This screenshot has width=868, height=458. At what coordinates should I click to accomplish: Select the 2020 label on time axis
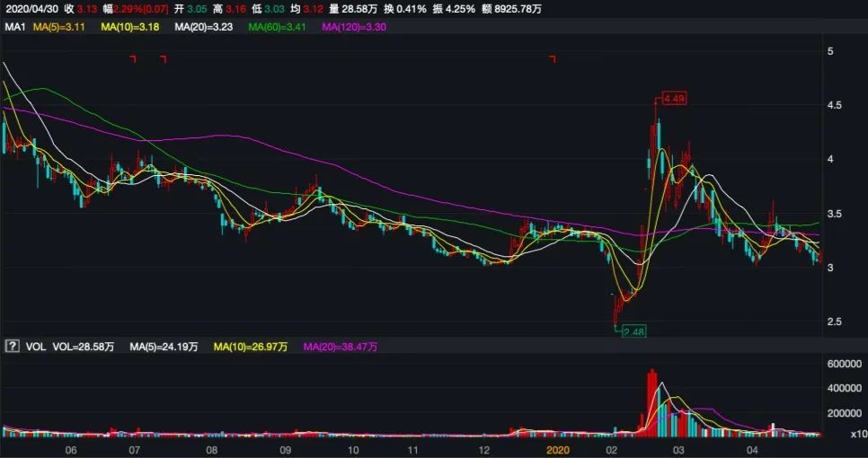(558, 448)
